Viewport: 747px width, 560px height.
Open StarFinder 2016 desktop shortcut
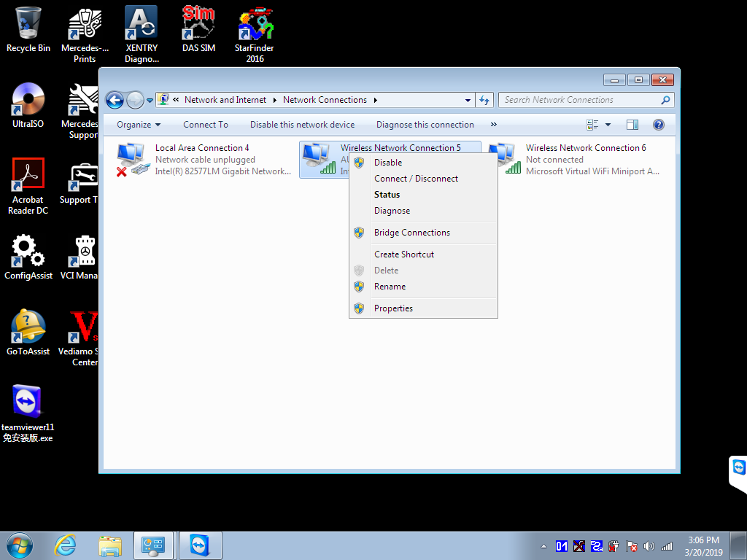click(x=255, y=35)
